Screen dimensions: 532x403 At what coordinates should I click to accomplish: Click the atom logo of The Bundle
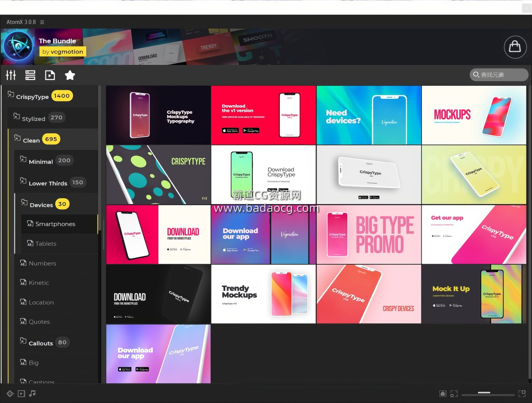(x=19, y=47)
